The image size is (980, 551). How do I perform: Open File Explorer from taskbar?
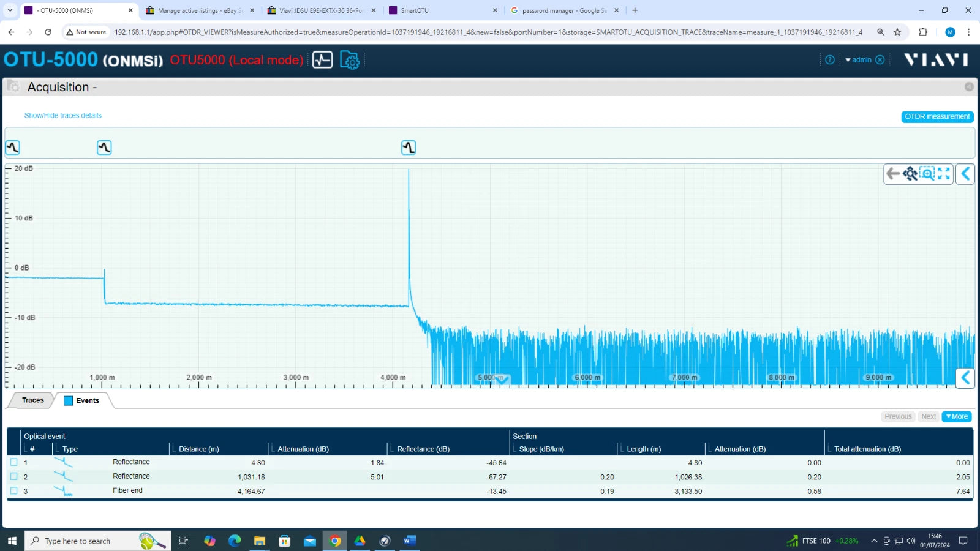click(260, 541)
